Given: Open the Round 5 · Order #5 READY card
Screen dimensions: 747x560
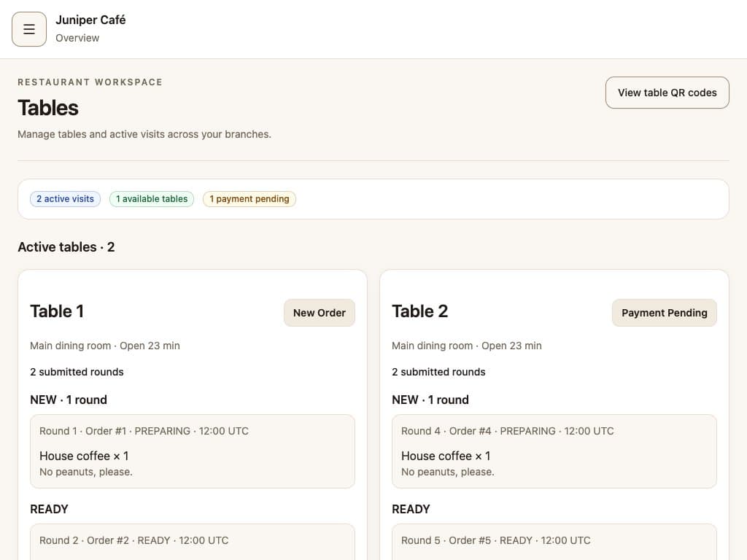Looking at the screenshot, I should 554,542.
